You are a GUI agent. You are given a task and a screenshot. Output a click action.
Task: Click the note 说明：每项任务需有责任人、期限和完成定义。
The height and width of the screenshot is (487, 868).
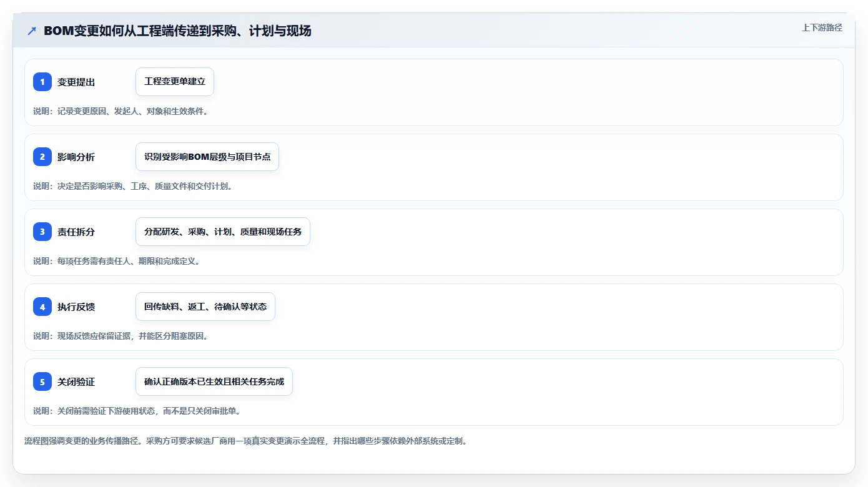117,261
